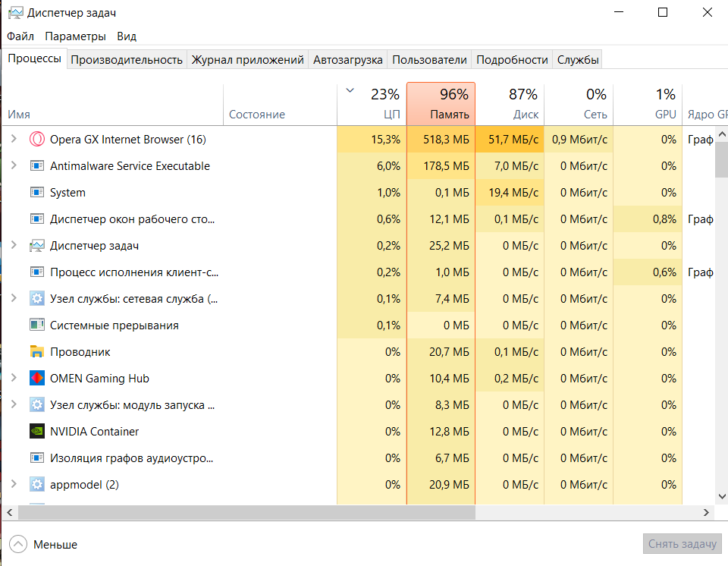The width and height of the screenshot is (728, 566).
Task: Click the Antimalware Service Executable icon
Action: click(36, 166)
